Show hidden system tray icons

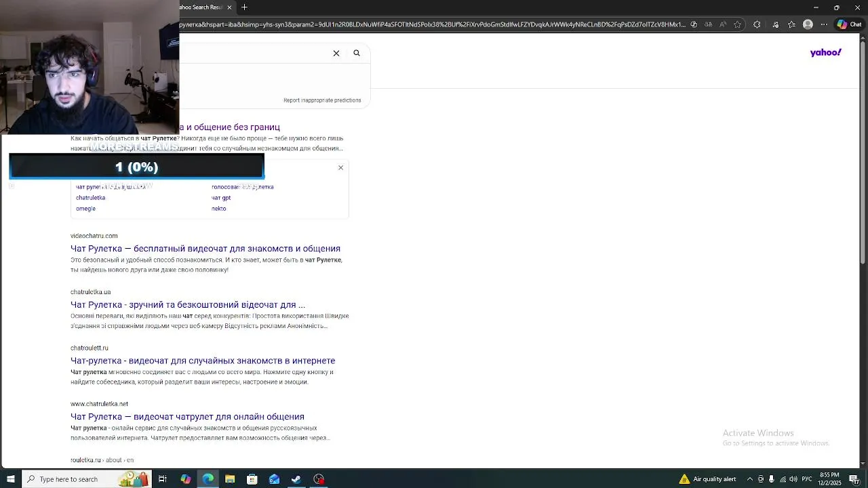click(750, 479)
